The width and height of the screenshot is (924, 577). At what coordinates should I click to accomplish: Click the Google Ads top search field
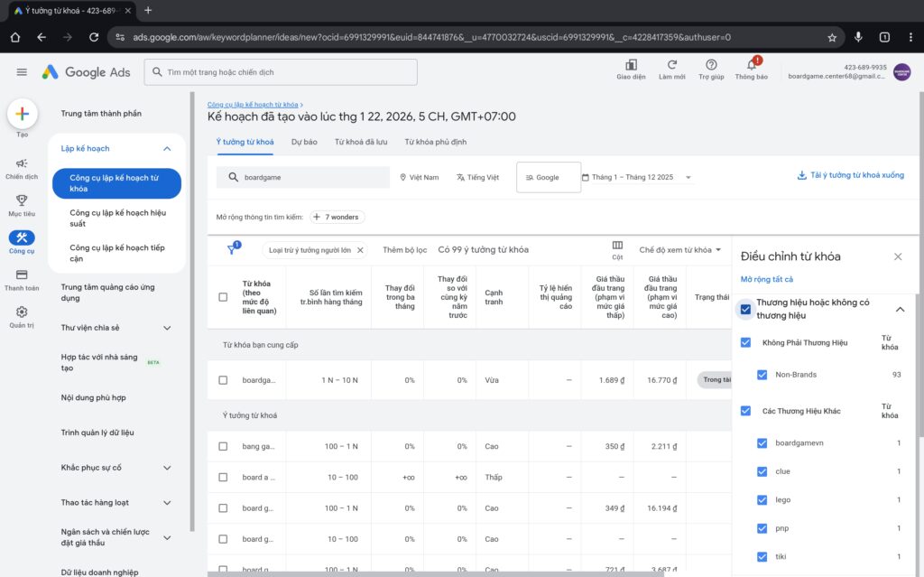coord(281,72)
